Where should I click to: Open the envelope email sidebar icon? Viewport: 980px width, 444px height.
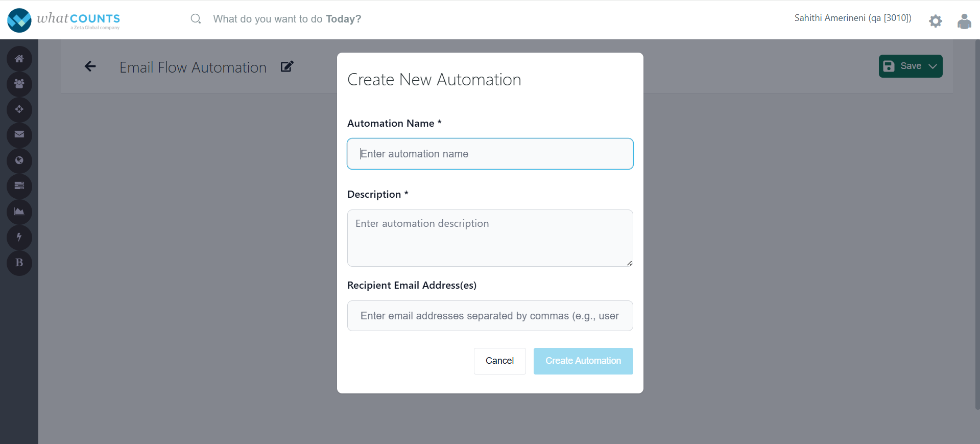click(19, 135)
